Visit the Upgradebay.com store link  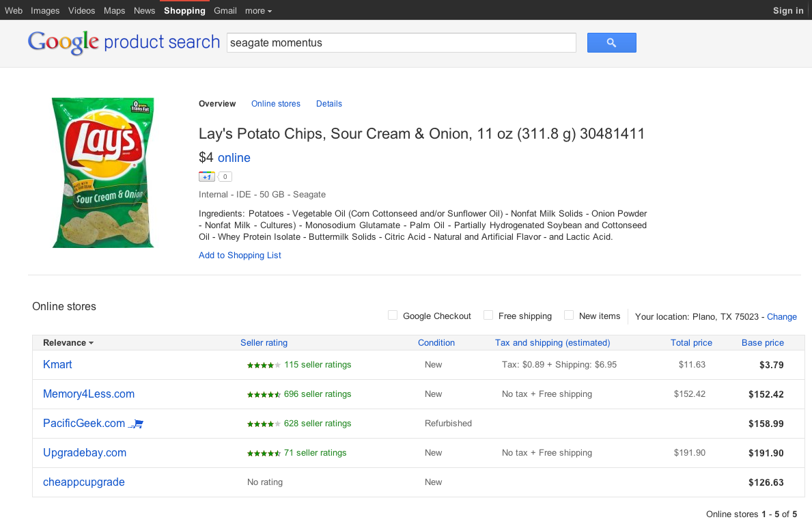point(85,452)
